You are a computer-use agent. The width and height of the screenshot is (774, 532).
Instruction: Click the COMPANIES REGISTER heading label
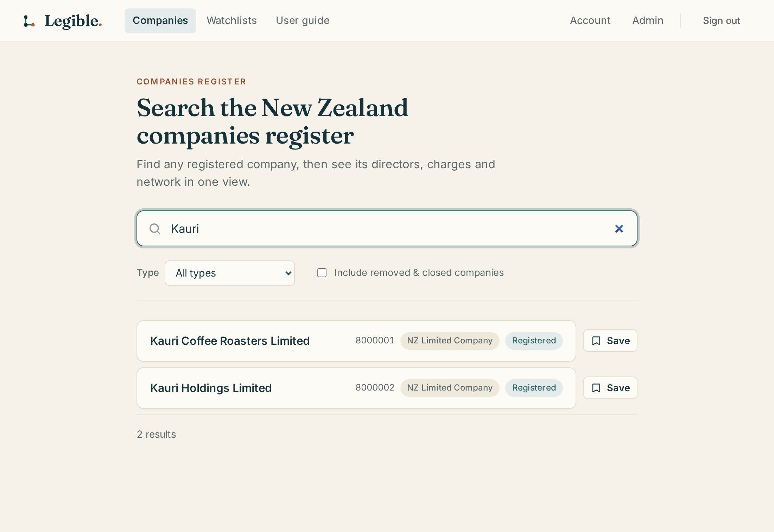click(x=191, y=82)
